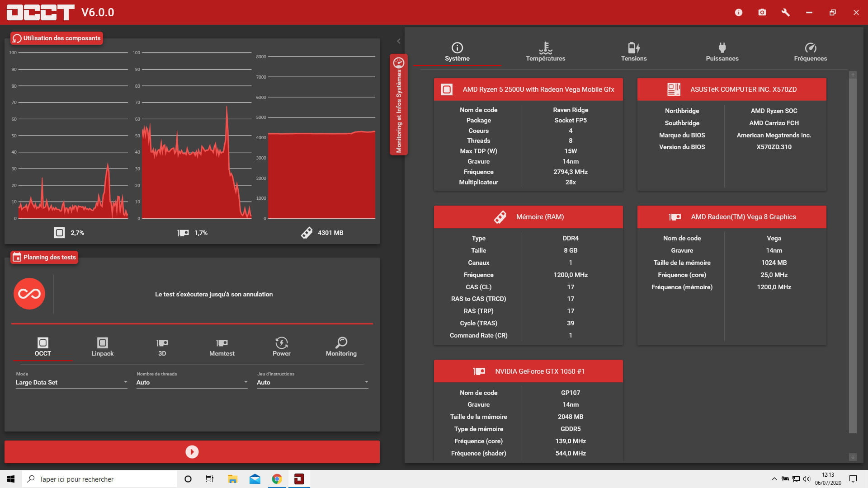Click the RAM usage icon at 4301 MB
Image resolution: width=868 pixels, height=488 pixels.
307,233
